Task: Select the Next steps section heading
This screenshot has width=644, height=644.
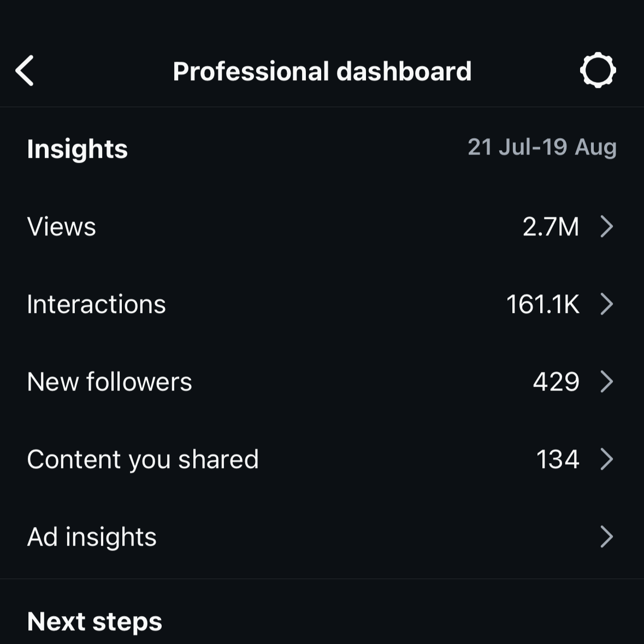Action: coord(94,622)
